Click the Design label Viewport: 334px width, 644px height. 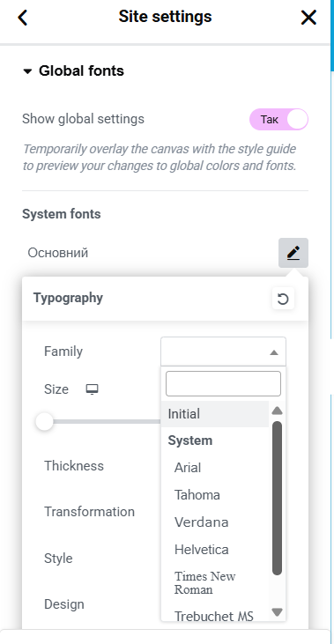tap(64, 604)
